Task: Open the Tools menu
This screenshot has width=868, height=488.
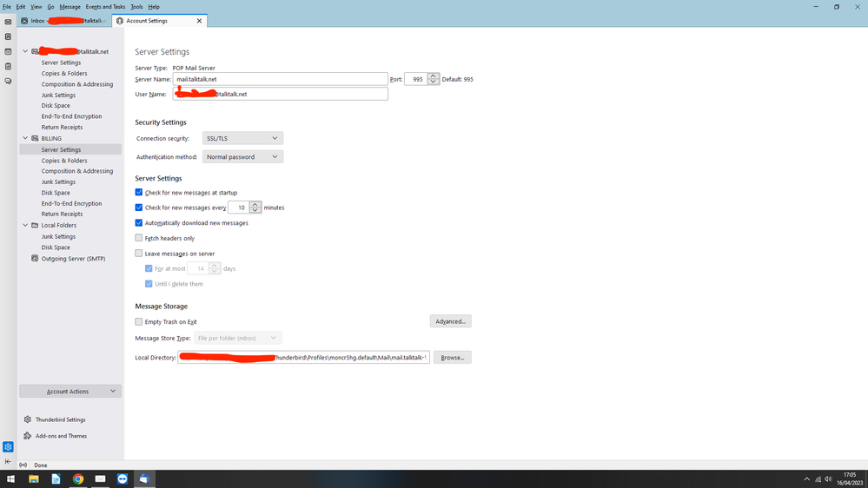Action: 136,7
